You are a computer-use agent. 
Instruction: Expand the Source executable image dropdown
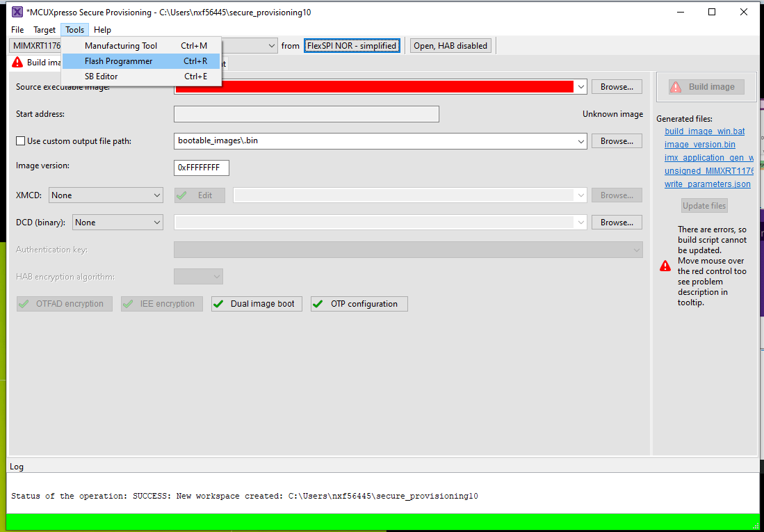580,86
